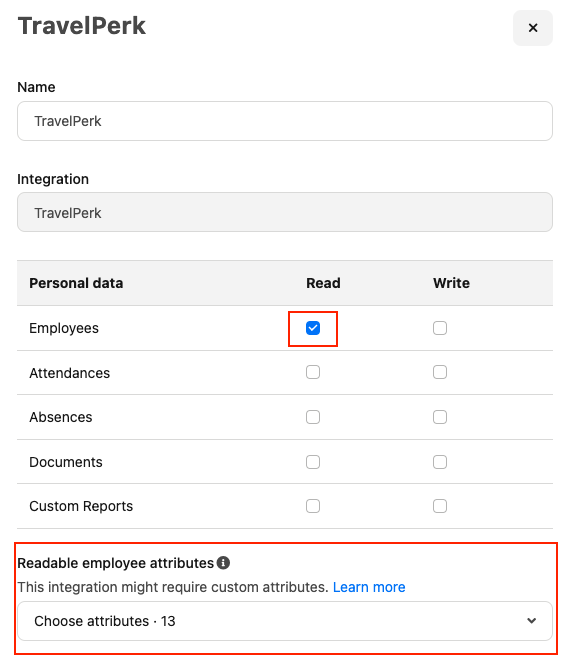Allow Custom Reports Read access

click(x=313, y=506)
